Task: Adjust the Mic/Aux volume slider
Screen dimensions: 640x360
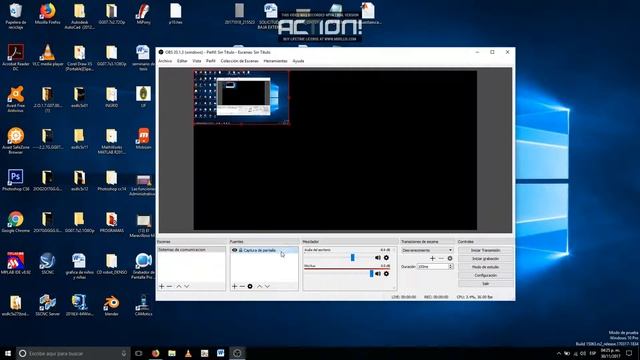Action: click(x=371, y=273)
